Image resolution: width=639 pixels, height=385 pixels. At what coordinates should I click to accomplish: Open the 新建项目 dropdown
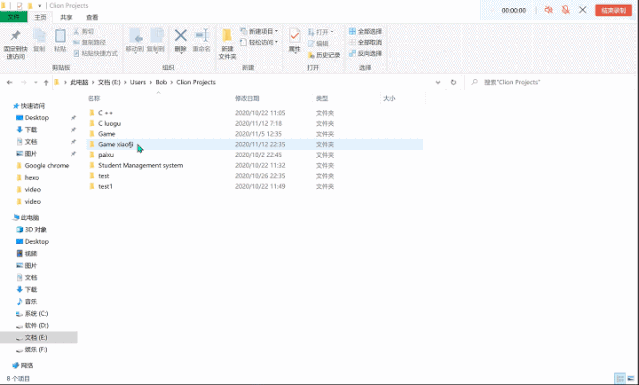(259, 31)
